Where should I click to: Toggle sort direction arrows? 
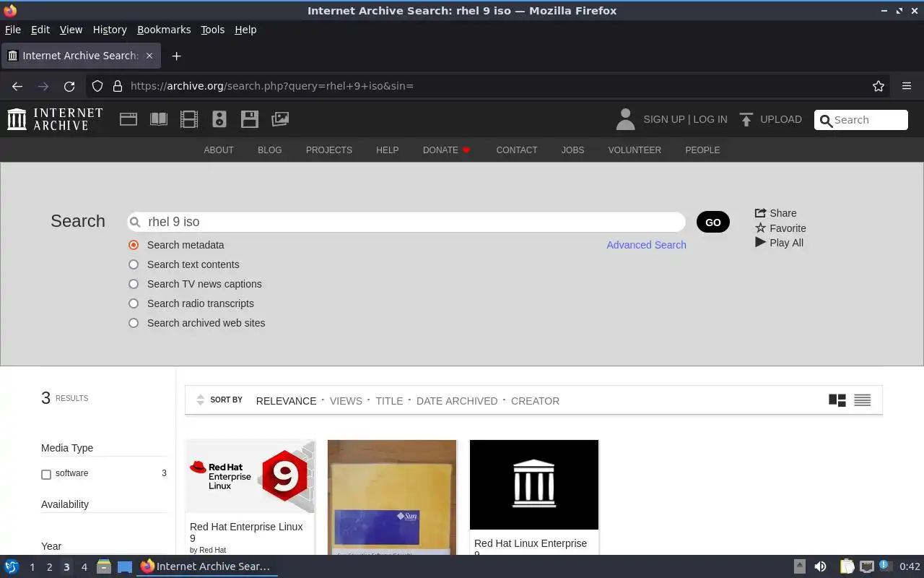click(x=201, y=400)
